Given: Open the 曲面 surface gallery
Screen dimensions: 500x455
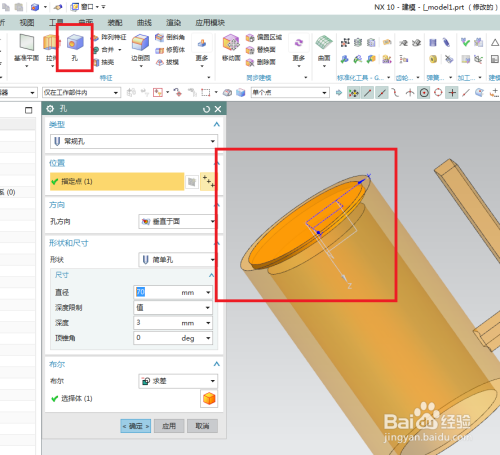Looking at the screenshot, I should point(324,50).
